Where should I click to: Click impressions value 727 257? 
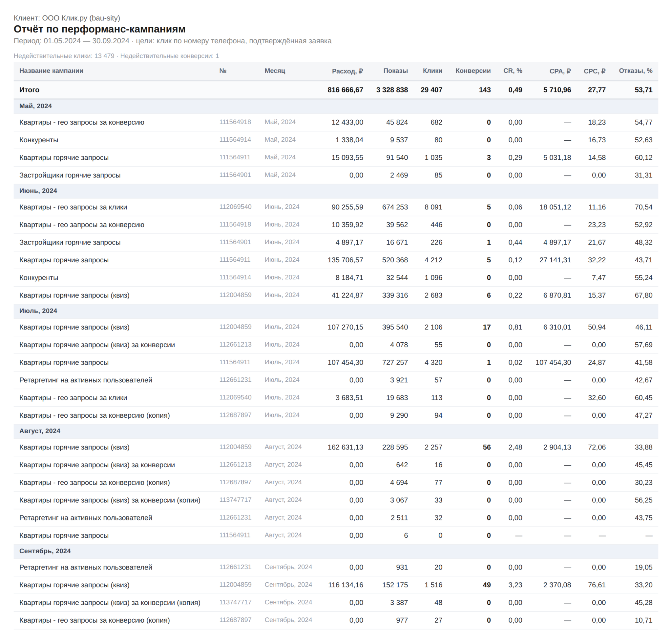[395, 362]
